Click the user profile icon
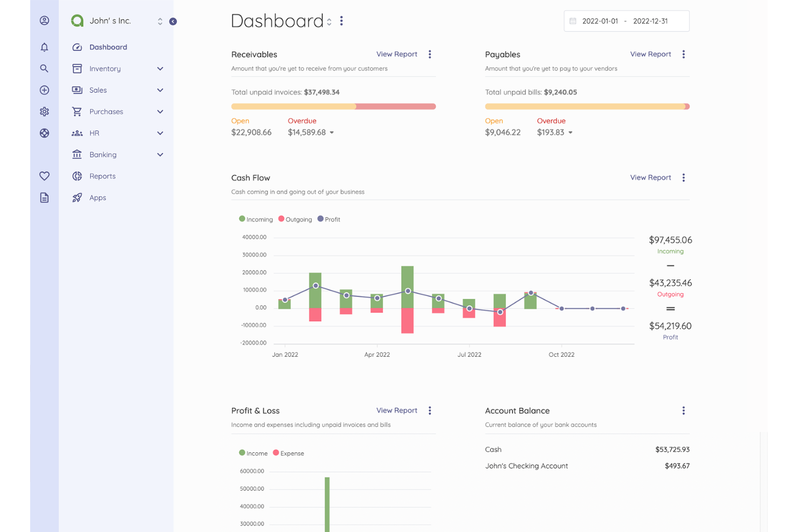798x532 pixels. pyautogui.click(x=44, y=20)
